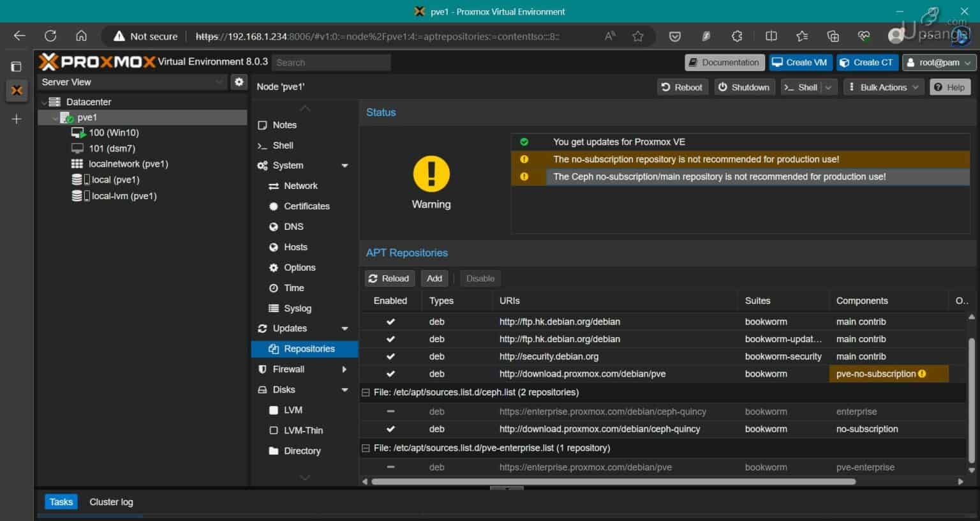Click the Create VM button

799,62
